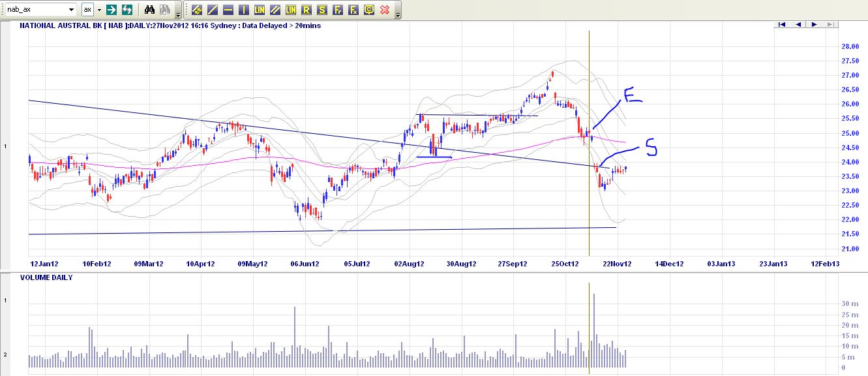Select the horizontal line tool
Image resolution: width=868 pixels, height=376 pixels.
click(228, 10)
